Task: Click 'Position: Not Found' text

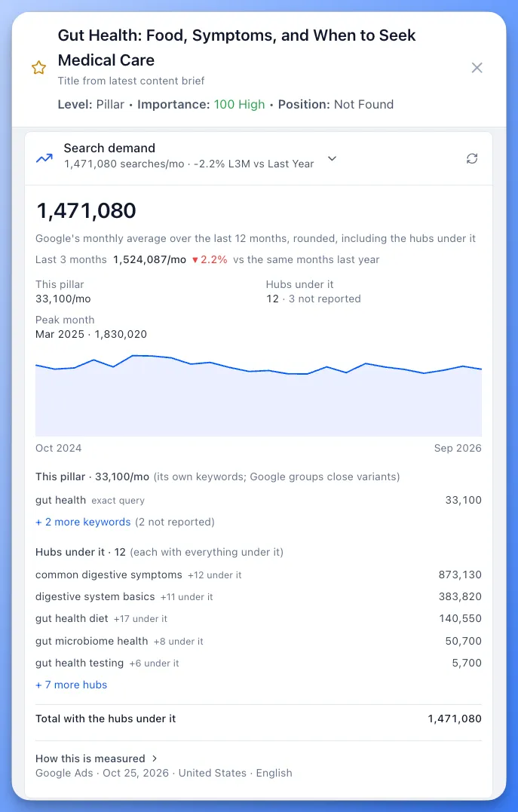Action: click(336, 104)
